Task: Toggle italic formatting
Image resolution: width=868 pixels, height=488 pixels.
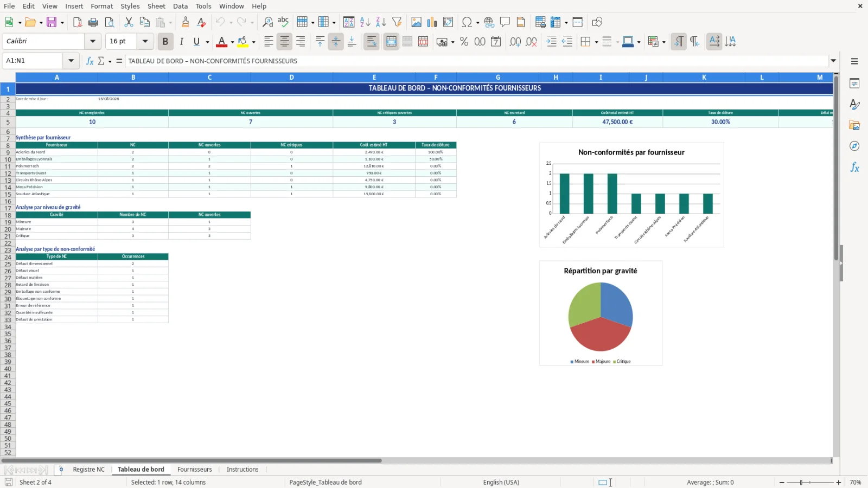Action: point(181,42)
